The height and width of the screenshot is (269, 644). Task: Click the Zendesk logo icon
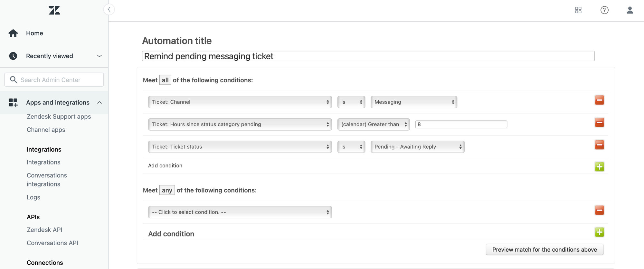[54, 10]
